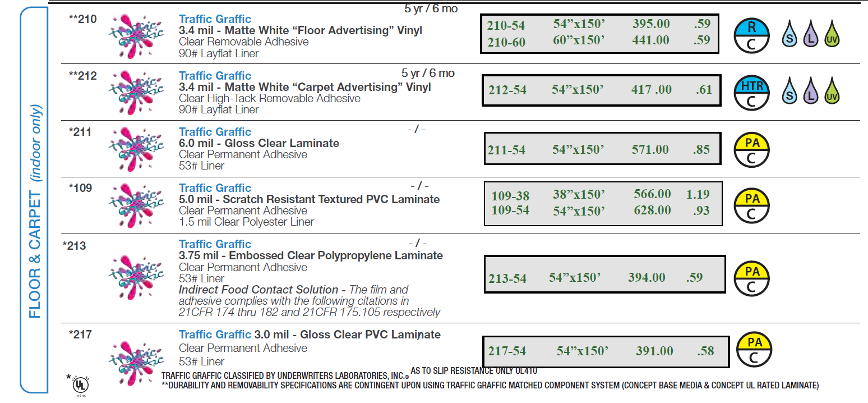Click the Indirect Food Contact Solution text

pyautogui.click(x=258, y=290)
